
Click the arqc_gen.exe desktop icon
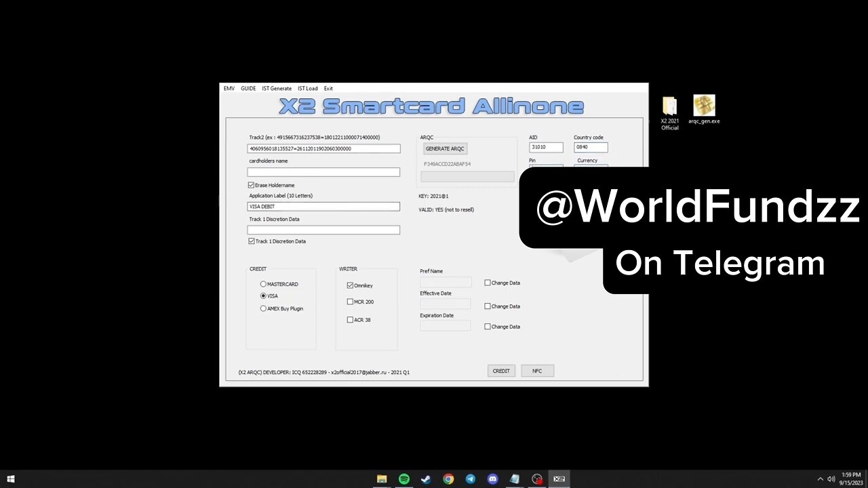704,110
